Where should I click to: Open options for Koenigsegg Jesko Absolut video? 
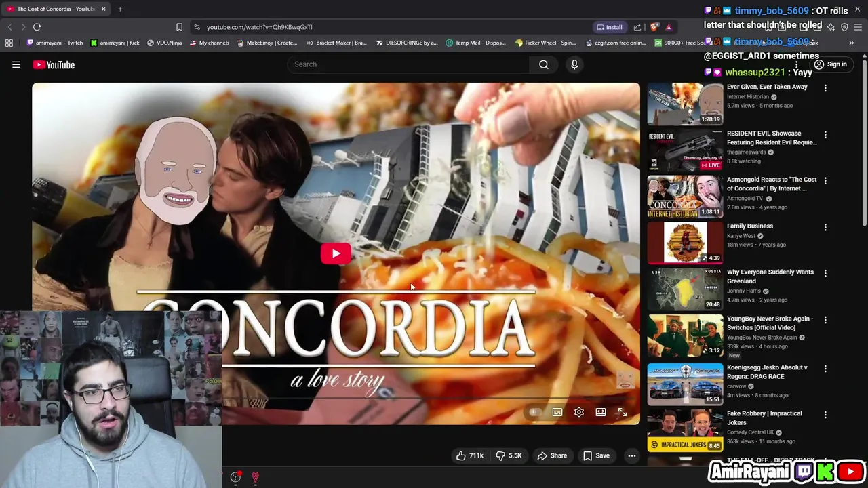coord(825,369)
